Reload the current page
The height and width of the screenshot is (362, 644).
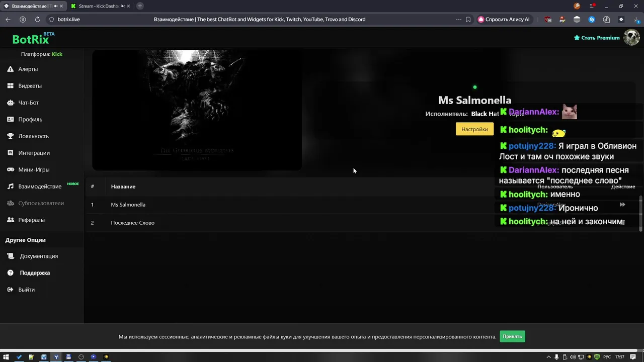click(x=37, y=19)
